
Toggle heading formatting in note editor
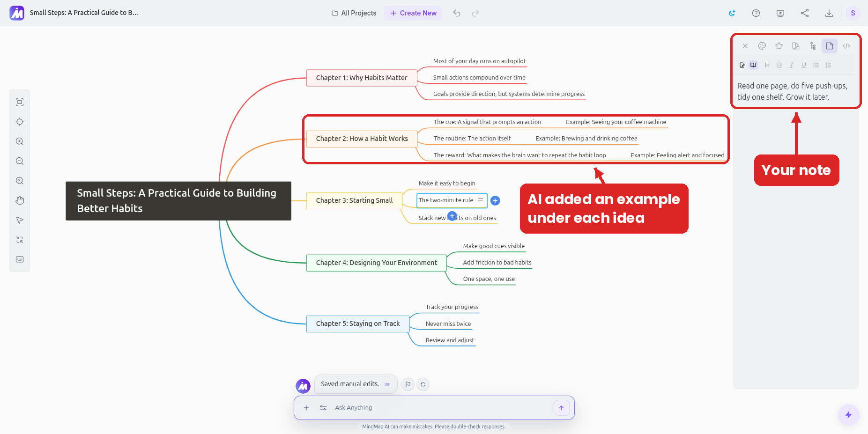767,65
